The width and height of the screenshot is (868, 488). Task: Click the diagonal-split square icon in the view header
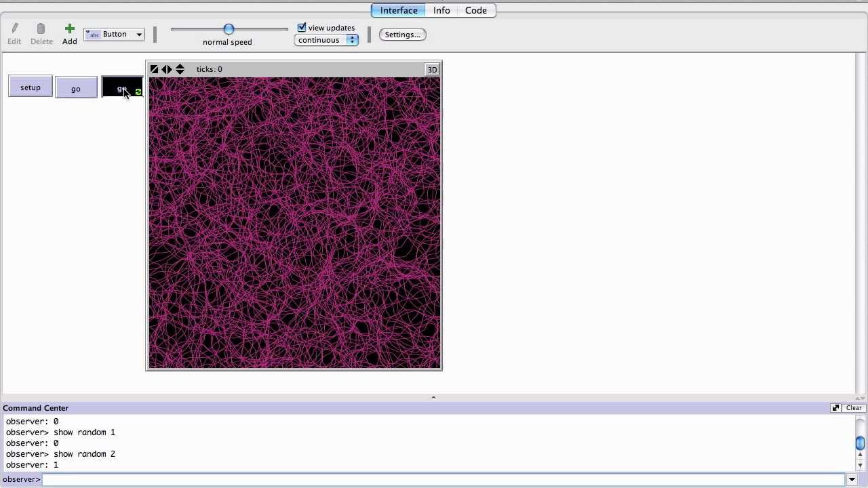[155, 69]
